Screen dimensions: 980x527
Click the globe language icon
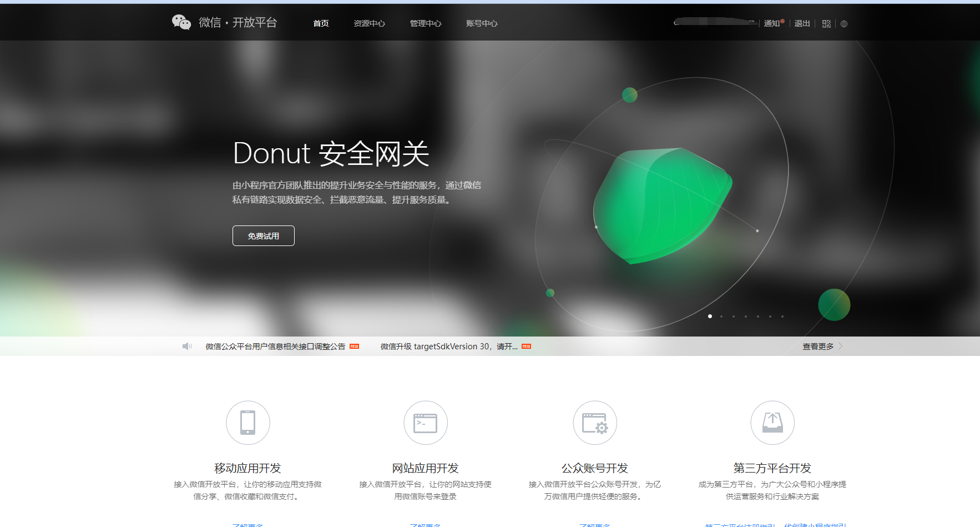point(844,24)
